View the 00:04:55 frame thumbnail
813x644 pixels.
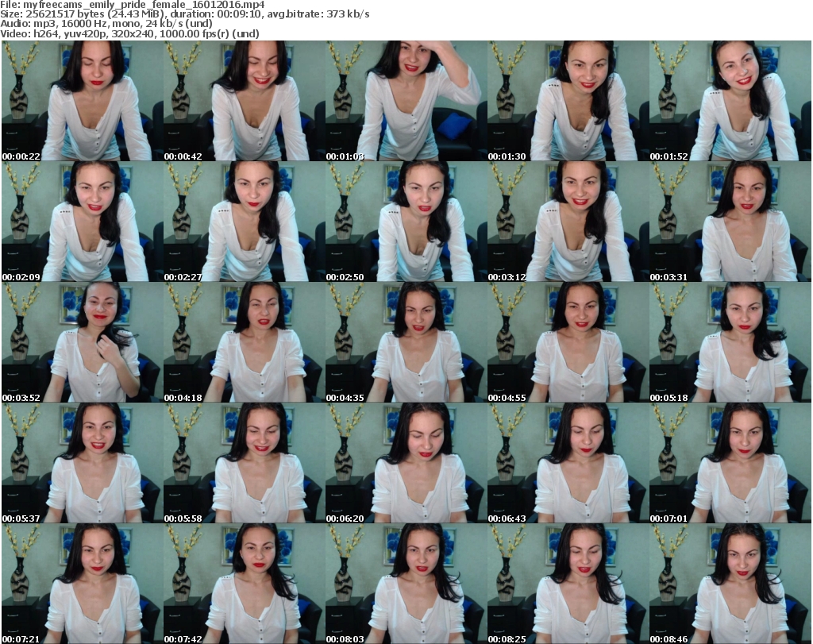[568, 342]
